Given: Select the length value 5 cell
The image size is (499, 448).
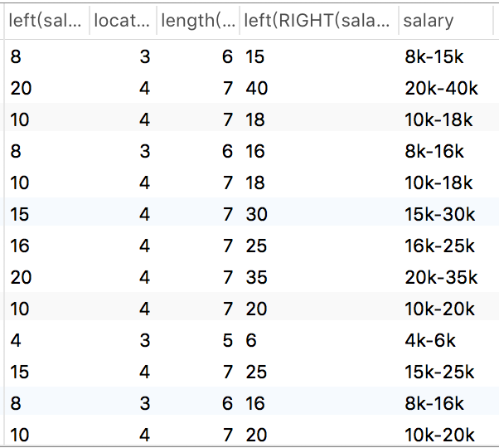Looking at the screenshot, I should (228, 341).
